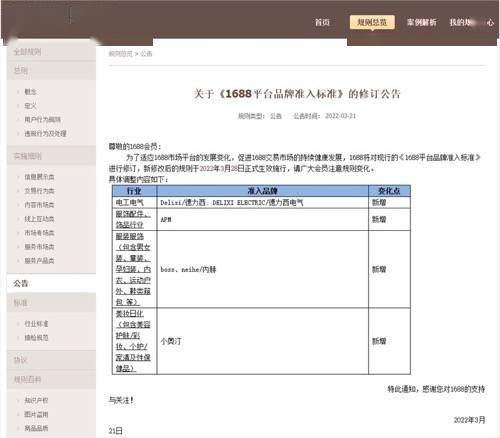The height and width of the screenshot is (438, 500).
Task: Switch to the 案例解析 tab
Action: tap(422, 22)
